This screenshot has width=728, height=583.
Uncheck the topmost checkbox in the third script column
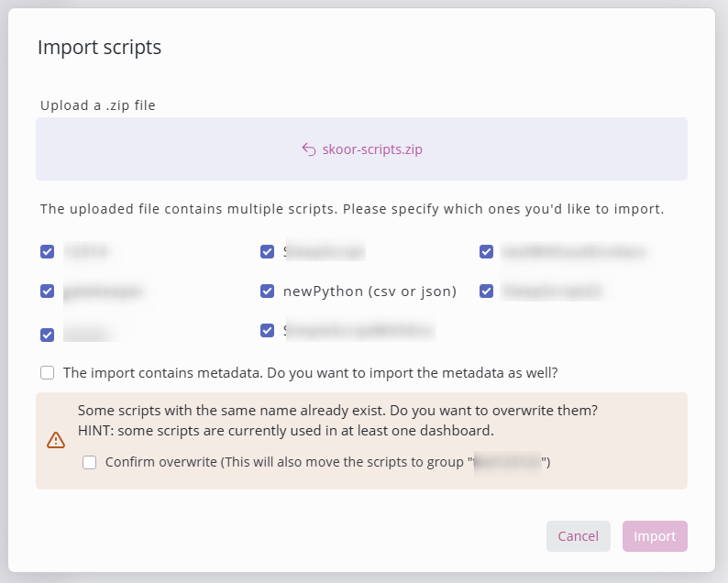pyautogui.click(x=486, y=251)
